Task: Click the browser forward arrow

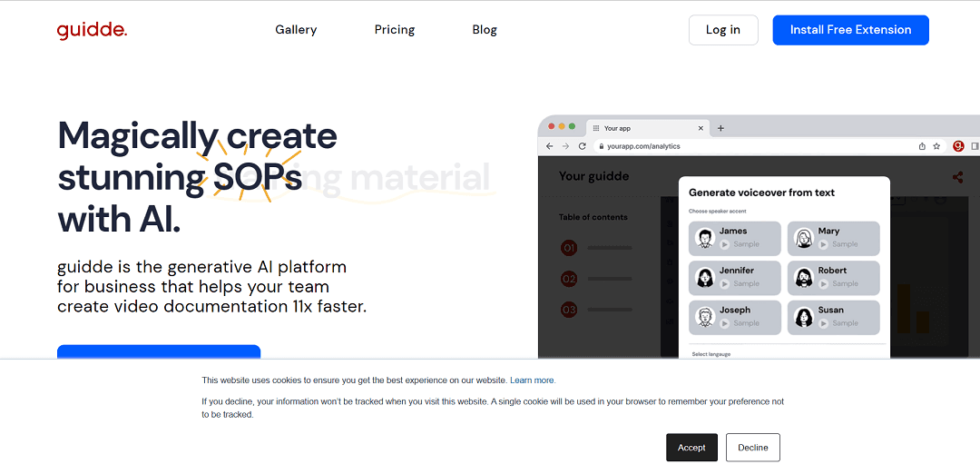Action: (x=565, y=145)
